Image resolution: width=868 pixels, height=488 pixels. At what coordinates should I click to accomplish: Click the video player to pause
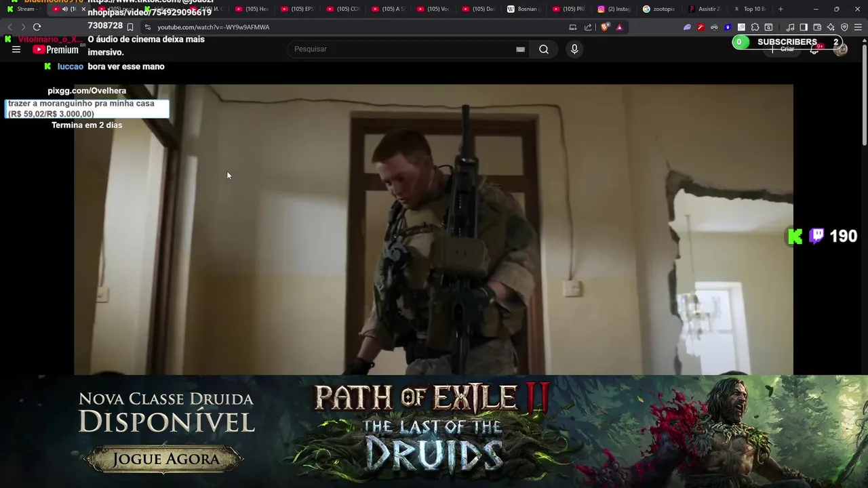(x=433, y=229)
